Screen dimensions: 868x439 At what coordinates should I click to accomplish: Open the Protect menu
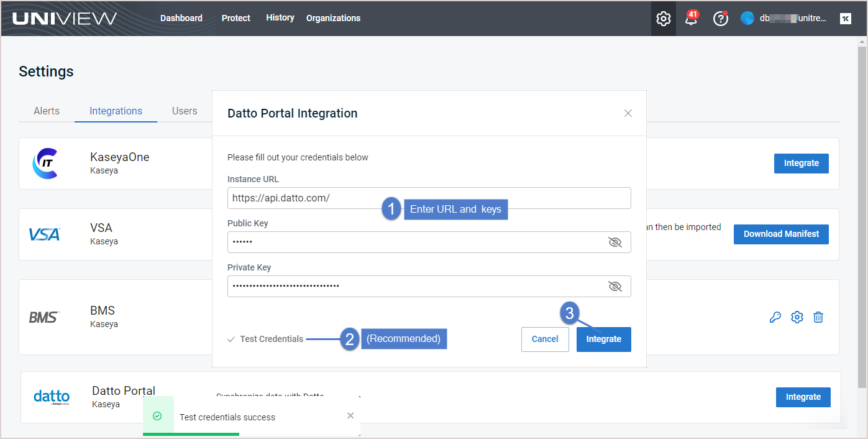[236, 18]
